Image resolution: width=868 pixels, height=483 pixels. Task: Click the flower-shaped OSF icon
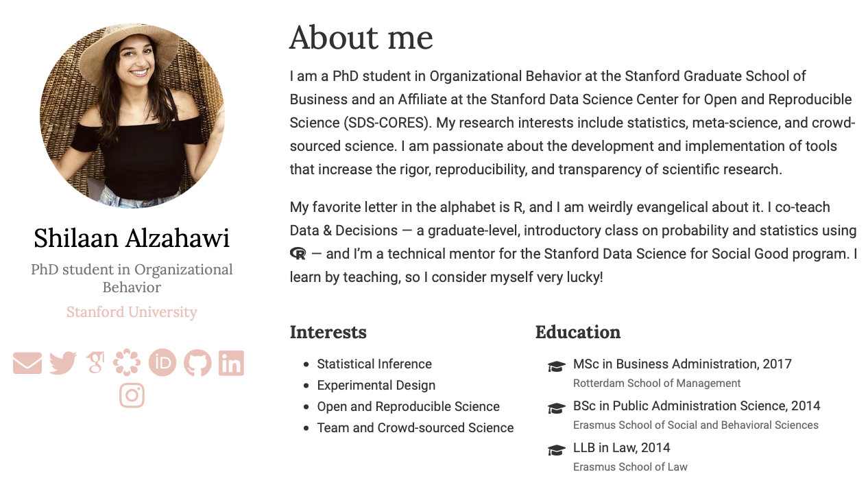click(x=127, y=362)
